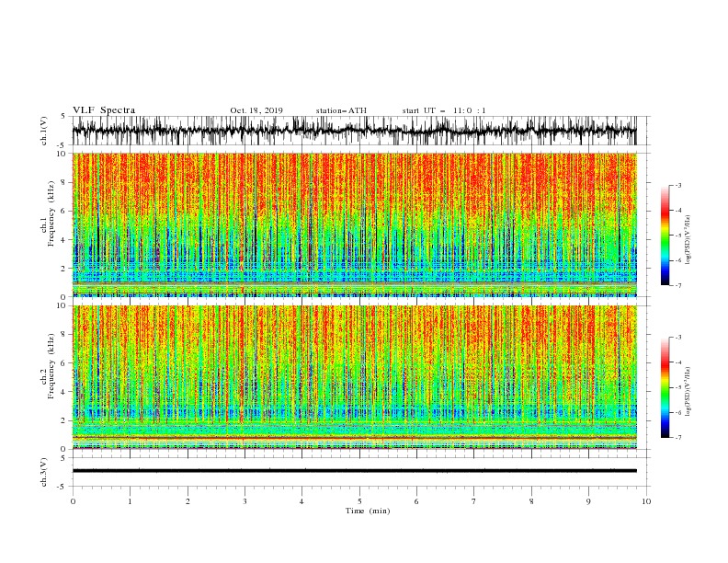The image size is (728, 563).
Task: Click time axis tick label "0"
Action: (x=73, y=501)
